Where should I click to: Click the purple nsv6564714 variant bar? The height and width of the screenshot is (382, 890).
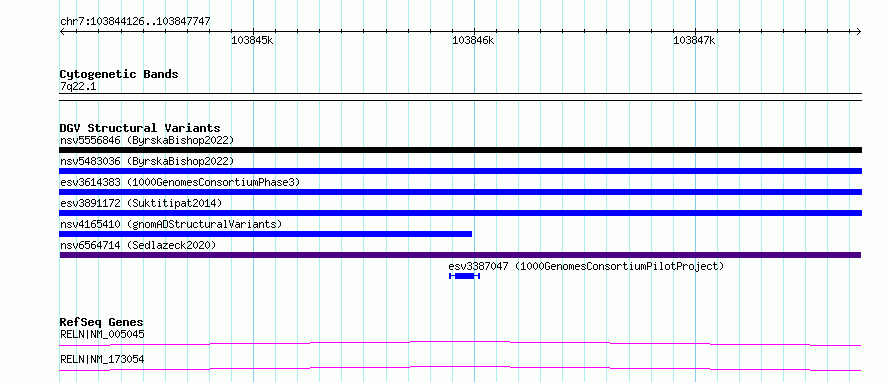click(x=460, y=255)
